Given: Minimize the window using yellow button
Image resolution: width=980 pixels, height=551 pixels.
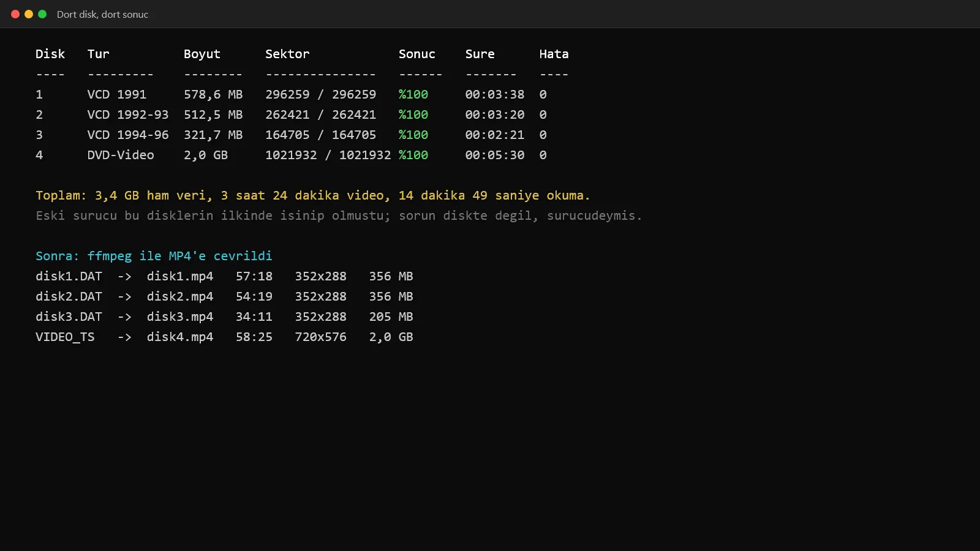Looking at the screenshot, I should pos(29,14).
